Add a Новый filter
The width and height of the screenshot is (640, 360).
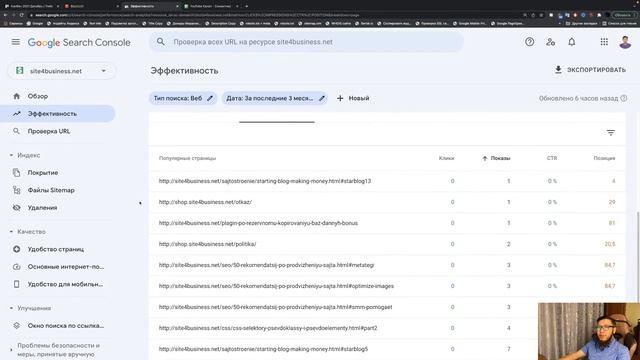[x=353, y=98]
